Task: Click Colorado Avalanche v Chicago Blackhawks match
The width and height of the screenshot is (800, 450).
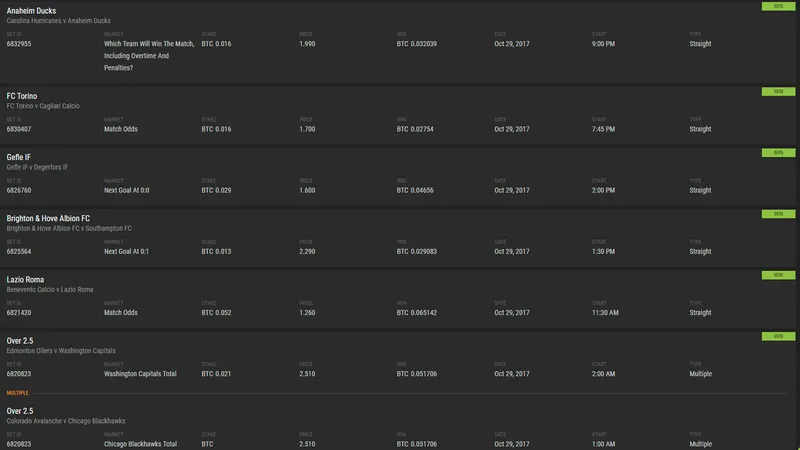Action: [x=65, y=421]
